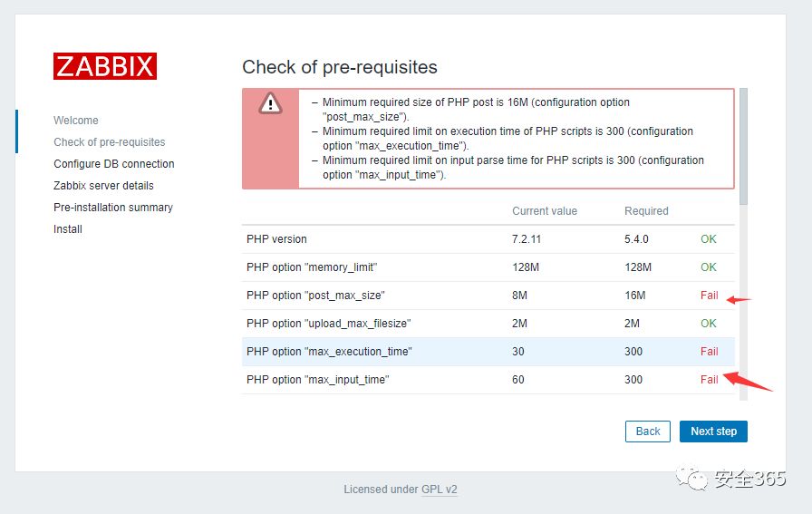This screenshot has height=514, width=812.
Task: Select Pre-installation summary step
Action: (x=113, y=208)
